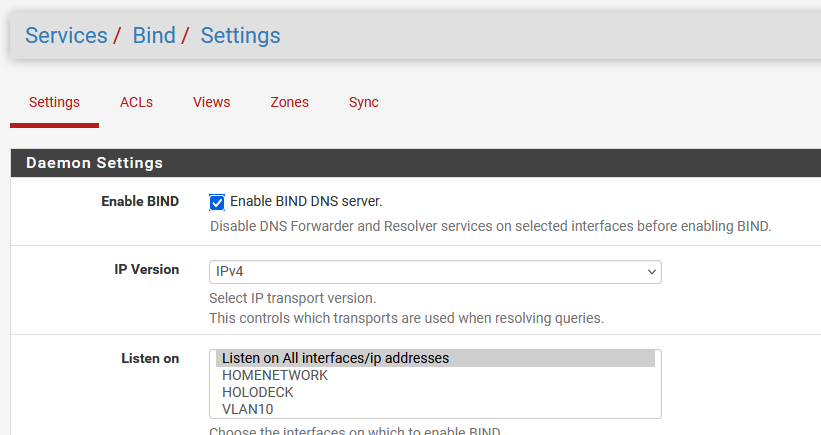Click the bold 'Enable BIND' row label
The image size is (821, 435).
(x=140, y=201)
